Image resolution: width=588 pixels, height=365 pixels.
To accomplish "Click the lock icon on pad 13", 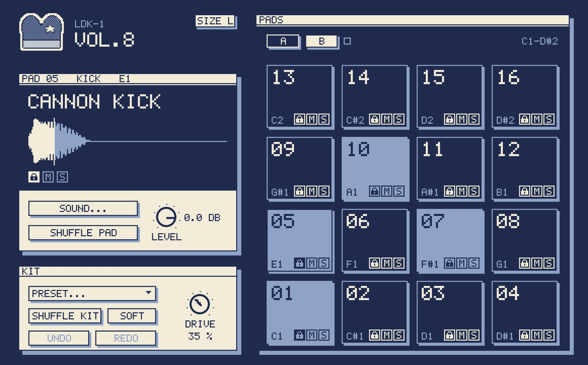I will click(x=299, y=119).
